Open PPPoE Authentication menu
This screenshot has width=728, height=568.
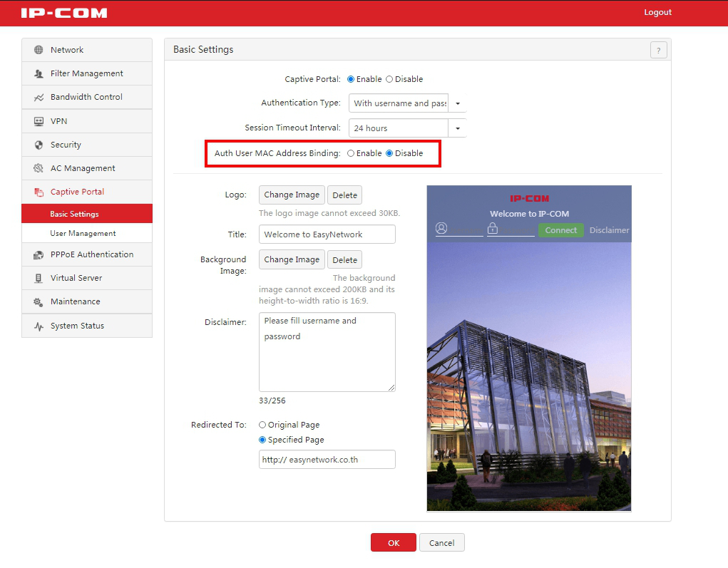point(87,254)
